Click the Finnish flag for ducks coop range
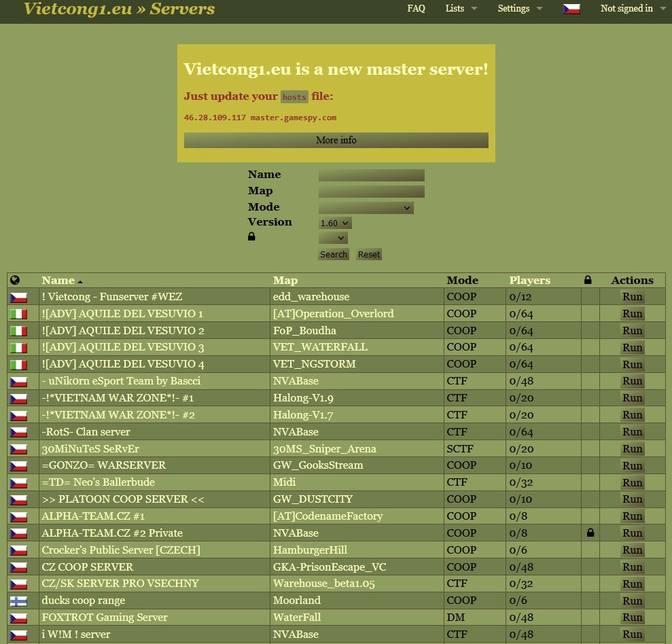672x644 pixels. (18, 601)
